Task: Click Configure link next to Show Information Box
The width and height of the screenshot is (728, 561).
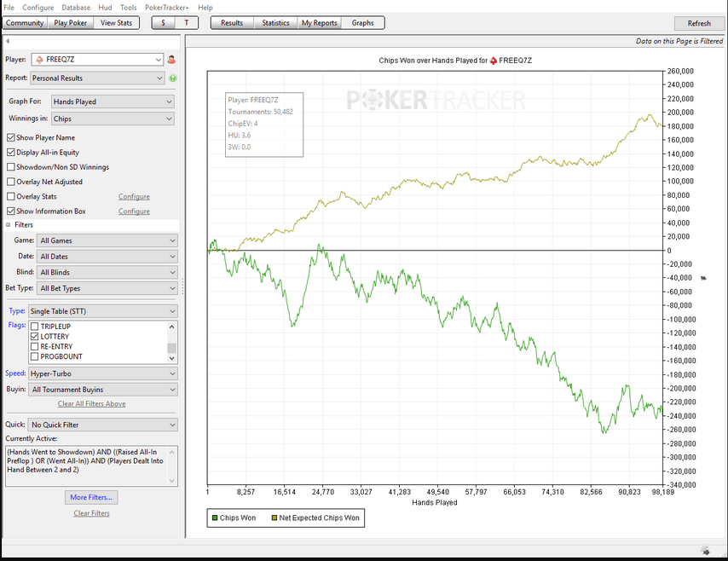Action: pos(134,211)
